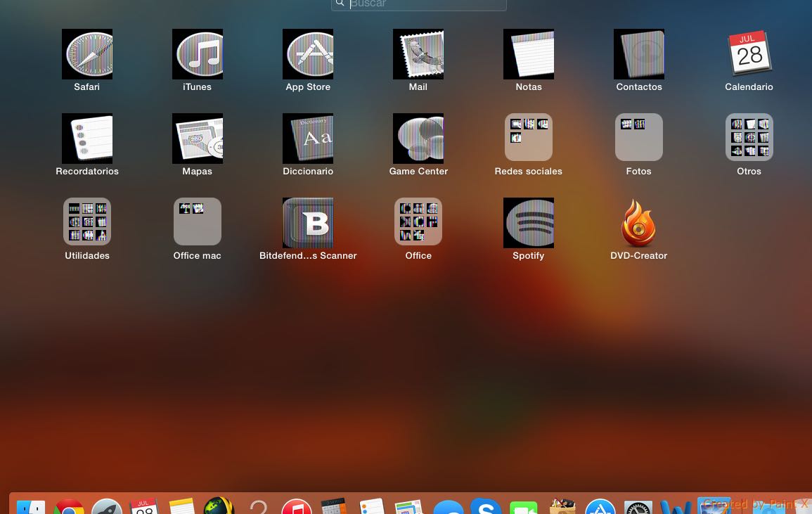Expand the Redes sociales folder
This screenshot has height=514, width=812.
[x=529, y=138]
